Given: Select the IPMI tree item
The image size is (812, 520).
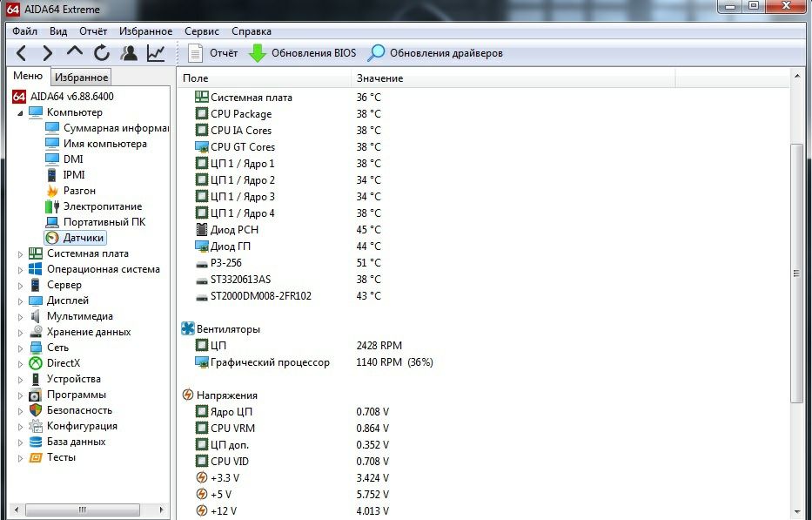Looking at the screenshot, I should tap(65, 175).
